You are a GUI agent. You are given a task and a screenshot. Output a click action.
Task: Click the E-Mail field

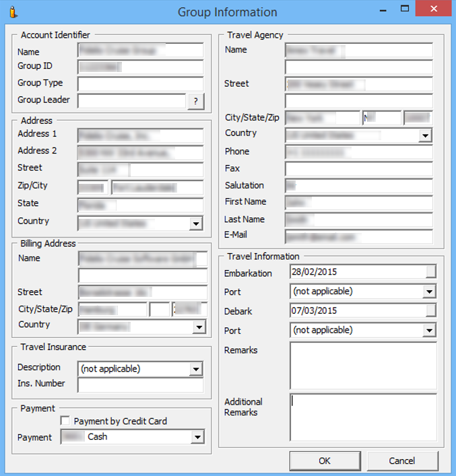coord(359,236)
